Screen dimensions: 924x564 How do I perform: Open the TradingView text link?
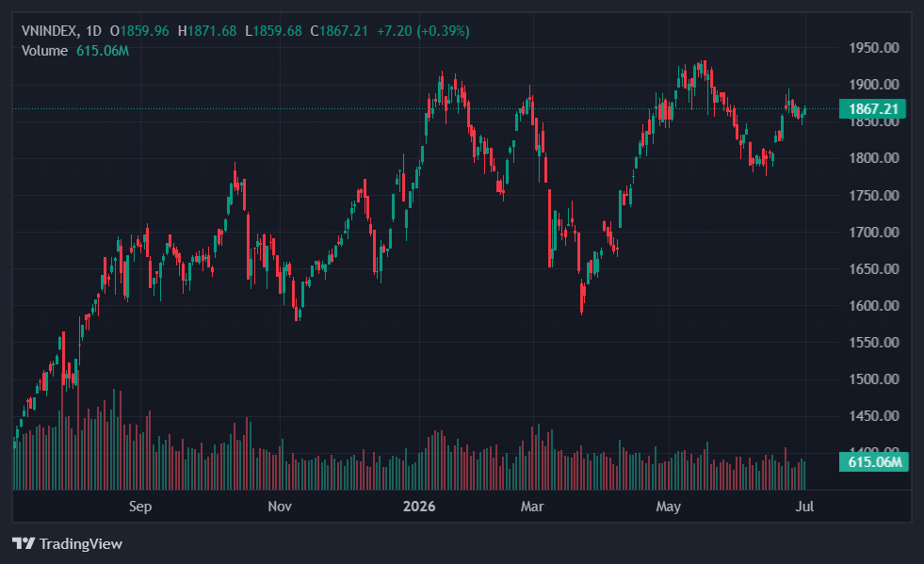pyautogui.click(x=81, y=543)
